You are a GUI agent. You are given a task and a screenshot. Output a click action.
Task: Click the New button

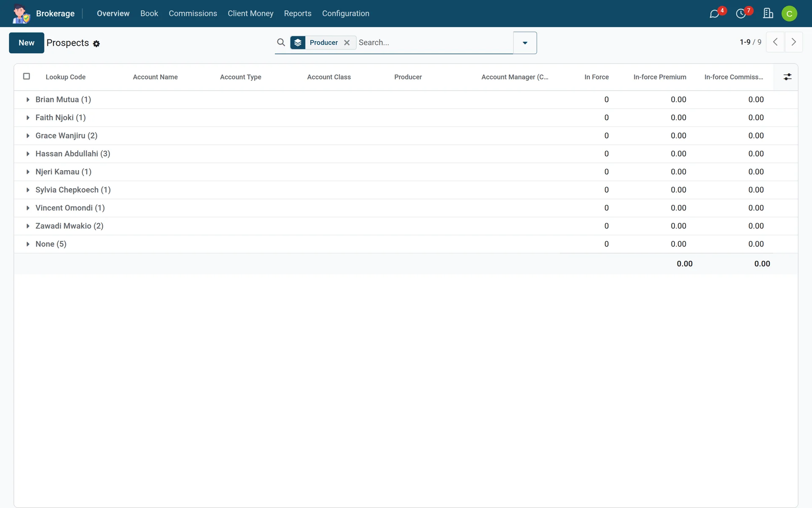pos(27,43)
